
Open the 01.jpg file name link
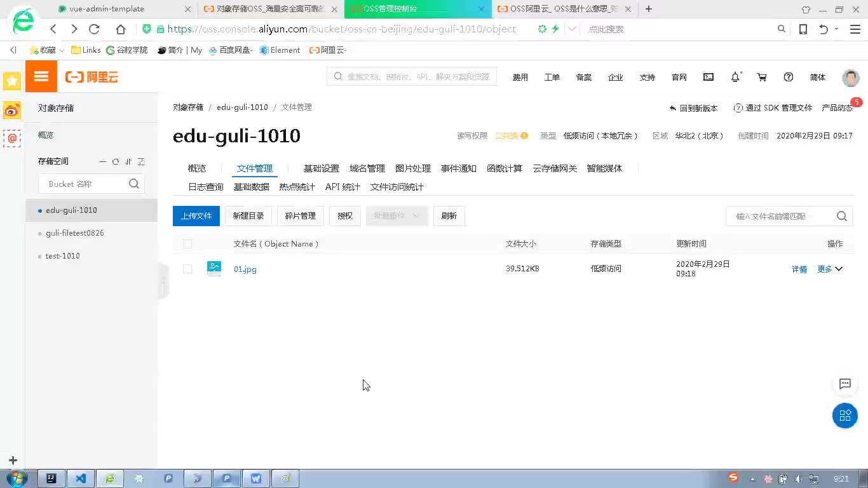point(245,269)
